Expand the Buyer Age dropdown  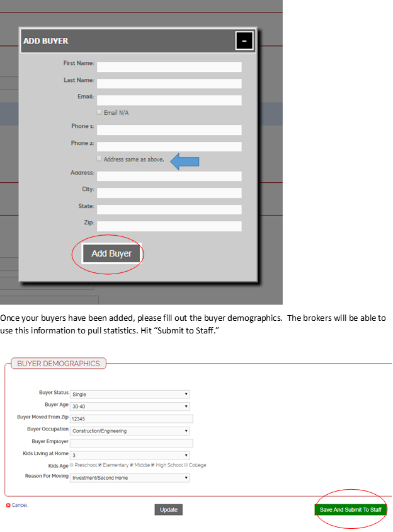click(x=130, y=407)
